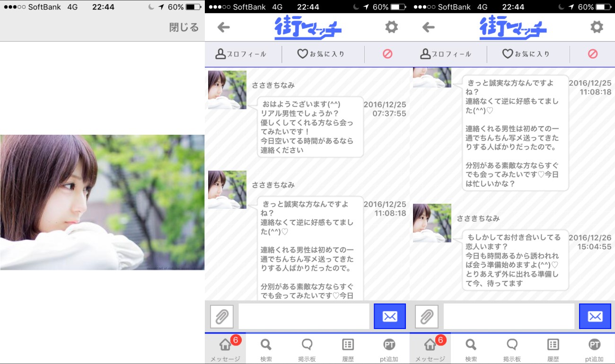615x364 pixels.
Task: Open avatar beside the 15:04:55 message
Action: 432,223
